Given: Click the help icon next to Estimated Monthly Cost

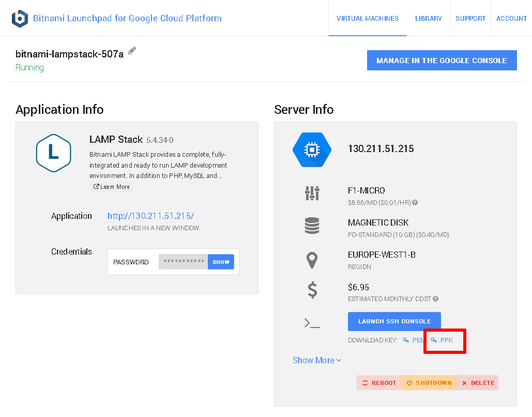Looking at the screenshot, I should pos(436,299).
